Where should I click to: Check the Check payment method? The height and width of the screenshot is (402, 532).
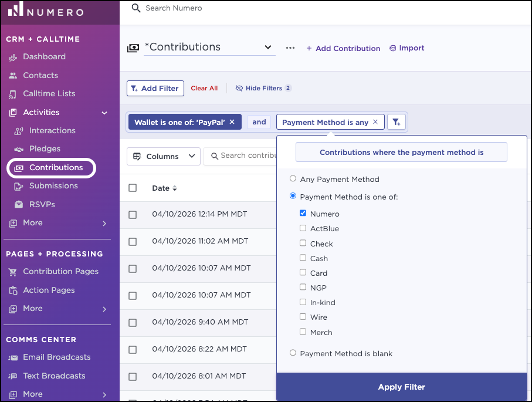(x=303, y=243)
